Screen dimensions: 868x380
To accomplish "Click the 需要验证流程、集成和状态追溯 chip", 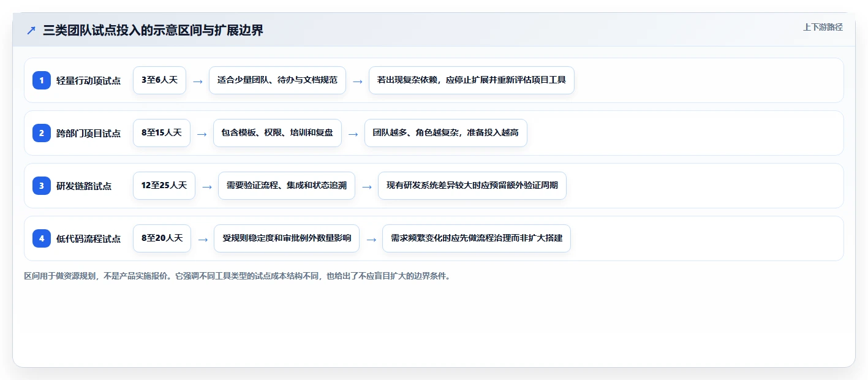I will [287, 186].
